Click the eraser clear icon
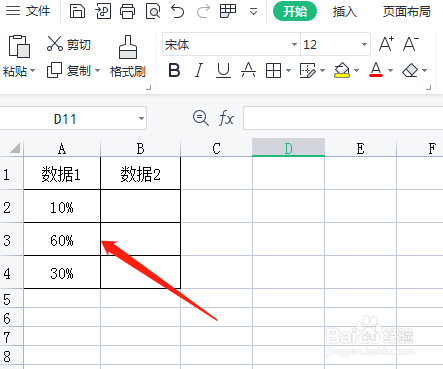The height and width of the screenshot is (369, 443). 410,70
